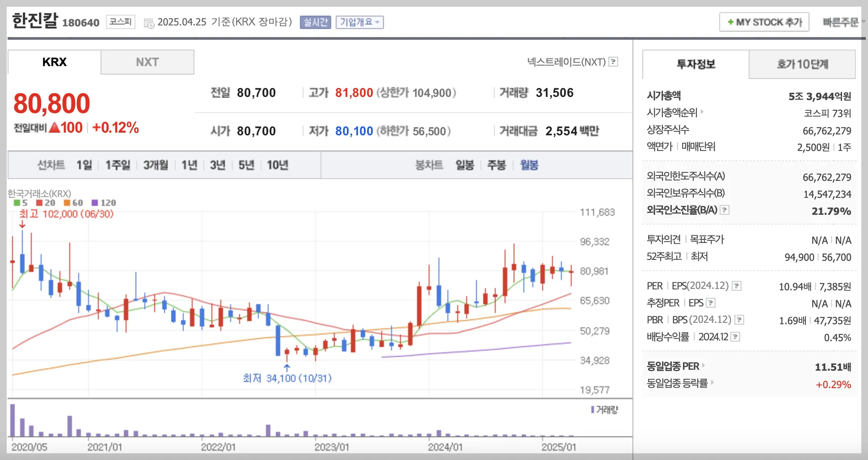Click the orange 60-day moving average legend
This screenshot has width=868, height=460.
click(73, 203)
